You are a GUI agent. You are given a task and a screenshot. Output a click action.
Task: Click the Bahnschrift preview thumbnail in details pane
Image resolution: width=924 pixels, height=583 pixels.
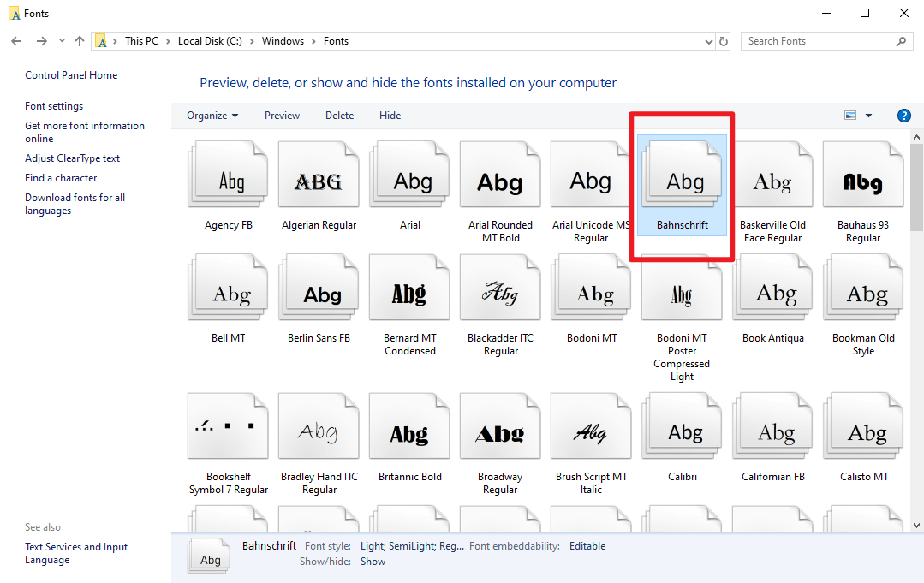click(x=209, y=556)
